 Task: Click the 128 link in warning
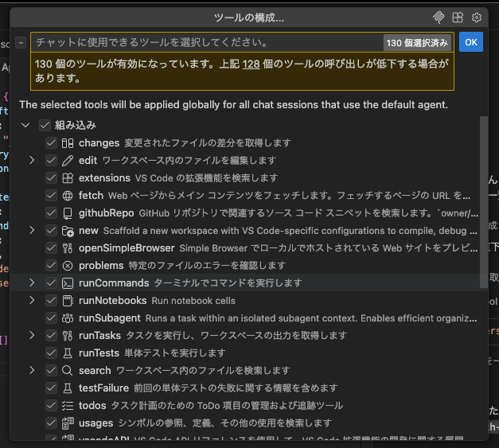coord(251,64)
